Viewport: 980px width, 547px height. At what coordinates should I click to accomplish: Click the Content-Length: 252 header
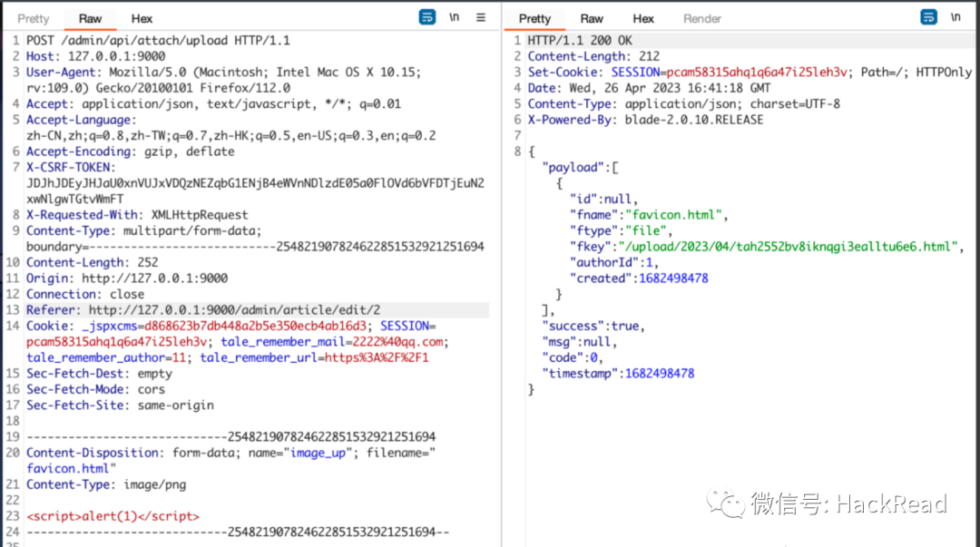pyautogui.click(x=92, y=262)
